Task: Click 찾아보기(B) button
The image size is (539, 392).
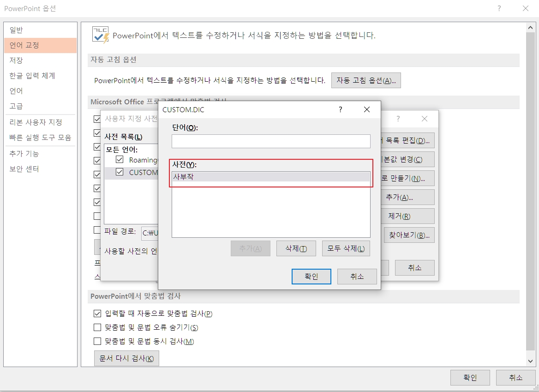Action: pos(409,235)
